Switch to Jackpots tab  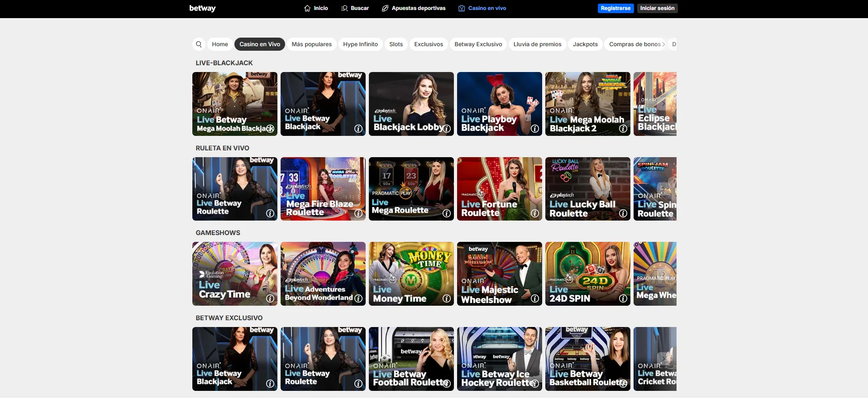pyautogui.click(x=585, y=44)
